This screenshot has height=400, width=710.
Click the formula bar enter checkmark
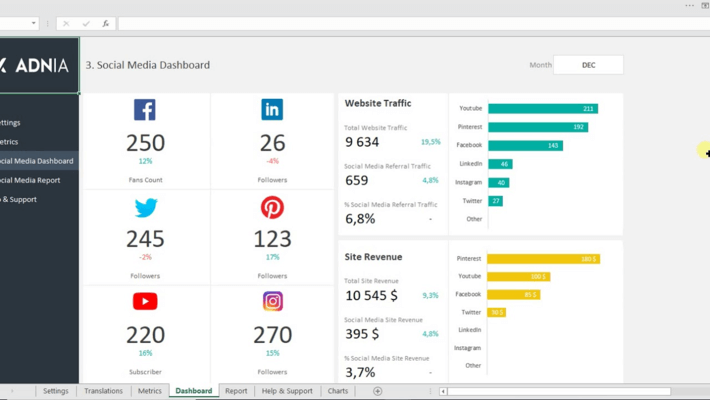click(x=86, y=23)
